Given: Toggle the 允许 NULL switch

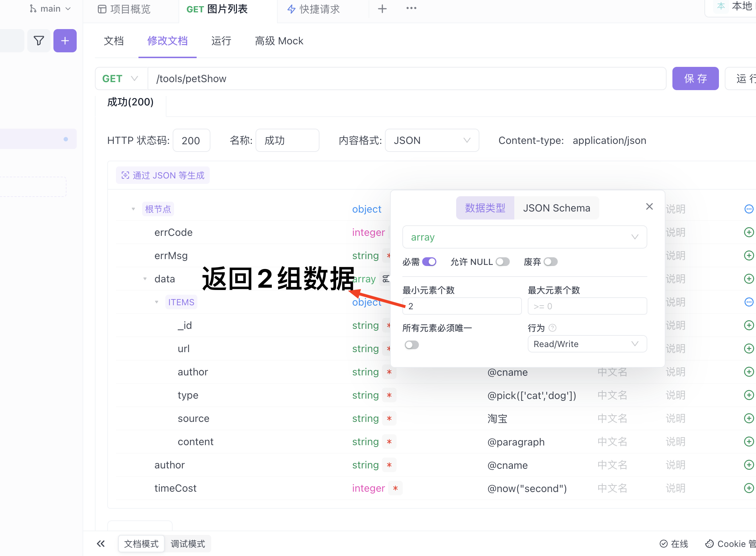Looking at the screenshot, I should coord(503,262).
